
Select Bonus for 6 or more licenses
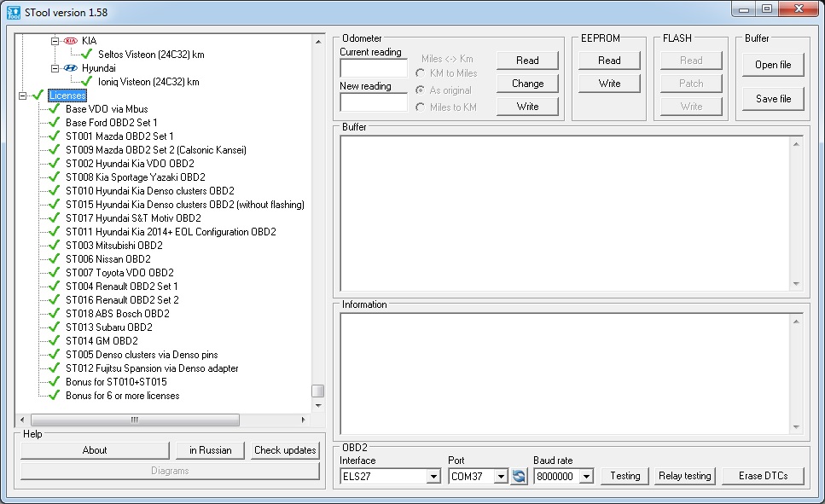tap(122, 396)
